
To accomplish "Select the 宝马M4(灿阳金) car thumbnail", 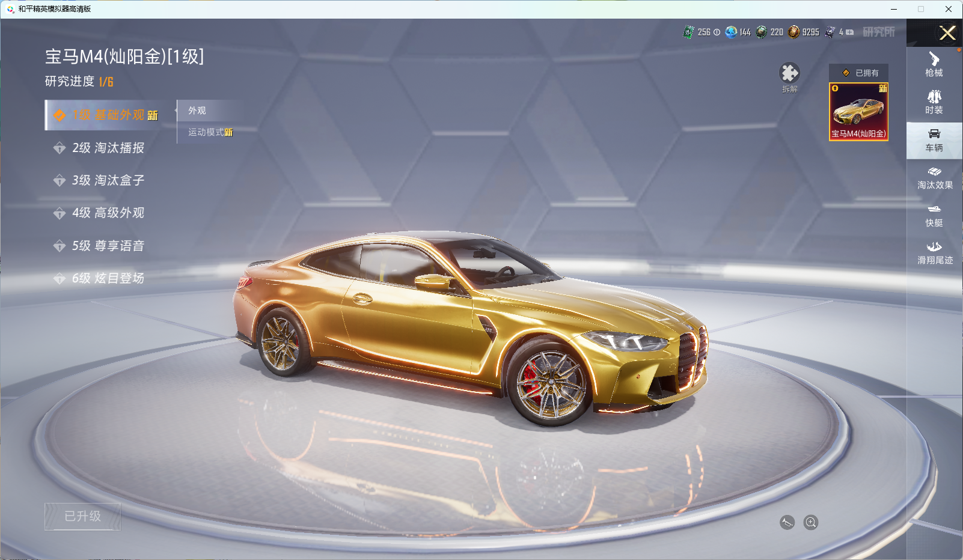I will click(x=858, y=112).
